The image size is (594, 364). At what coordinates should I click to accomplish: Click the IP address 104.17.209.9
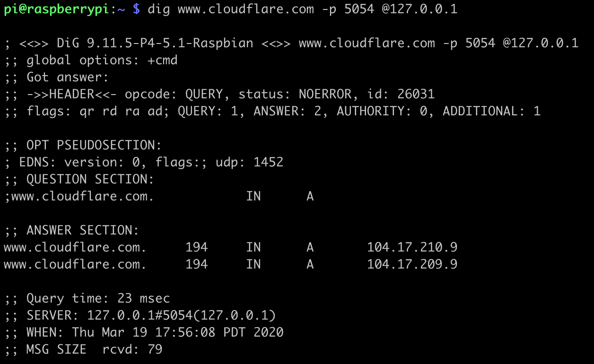pos(412,264)
